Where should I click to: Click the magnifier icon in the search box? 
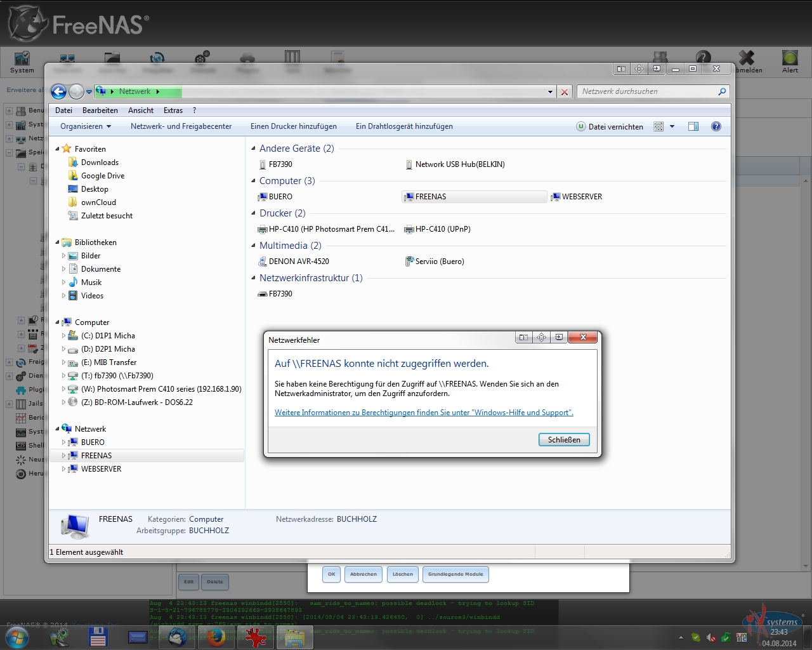pos(722,91)
